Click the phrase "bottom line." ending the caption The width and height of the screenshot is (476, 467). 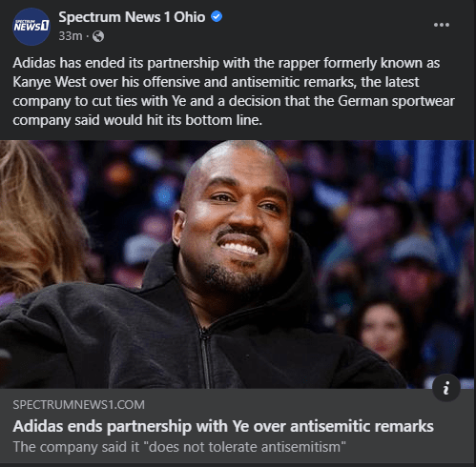(x=224, y=120)
